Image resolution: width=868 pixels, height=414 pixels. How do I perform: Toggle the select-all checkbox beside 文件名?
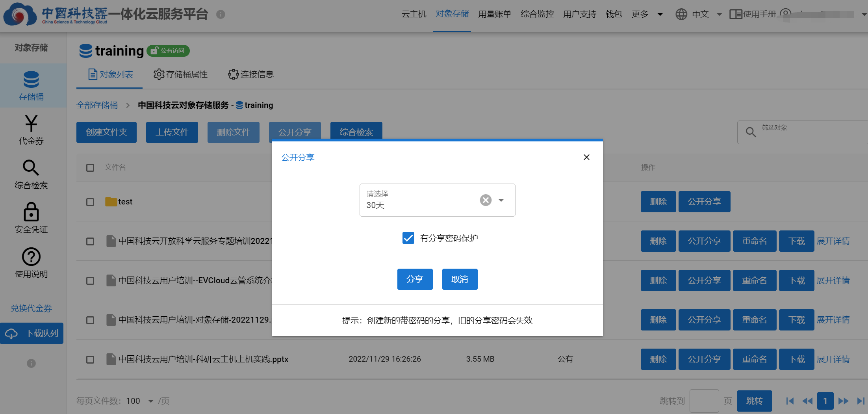pyautogui.click(x=90, y=168)
